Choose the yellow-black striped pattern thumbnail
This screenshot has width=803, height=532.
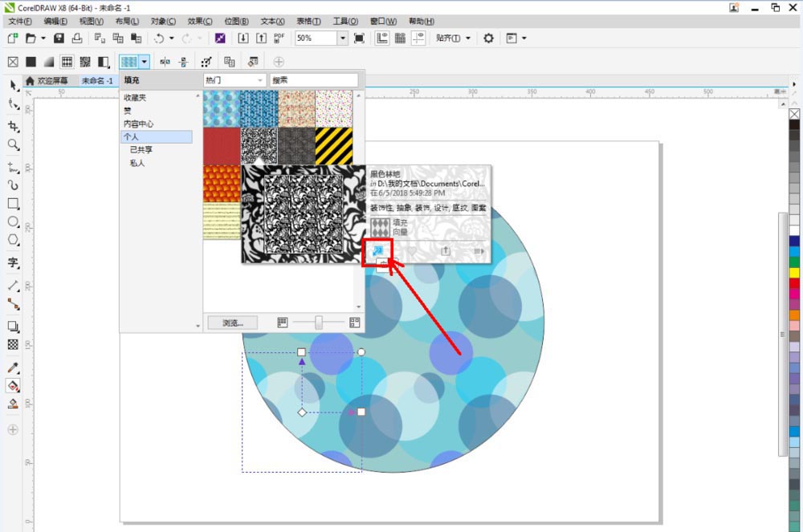pos(334,146)
